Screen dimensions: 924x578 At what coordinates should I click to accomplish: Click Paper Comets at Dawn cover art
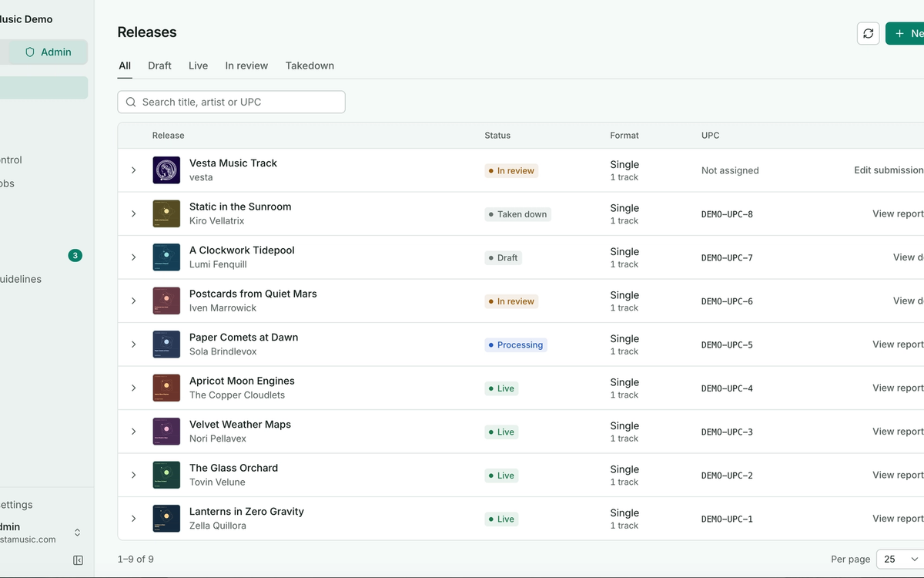(x=166, y=344)
